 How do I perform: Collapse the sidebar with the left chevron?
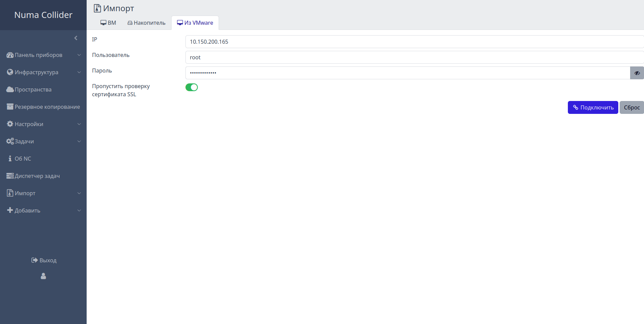click(x=76, y=38)
